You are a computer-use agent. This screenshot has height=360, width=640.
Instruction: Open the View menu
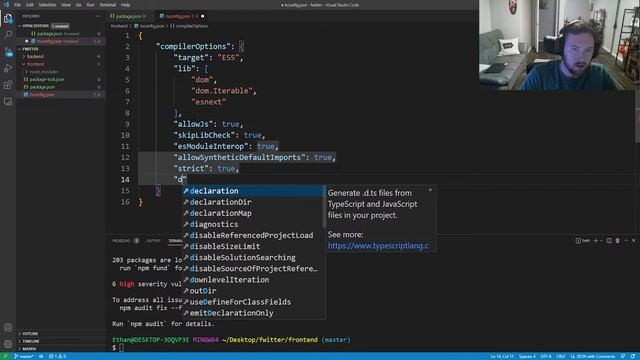click(x=66, y=5)
